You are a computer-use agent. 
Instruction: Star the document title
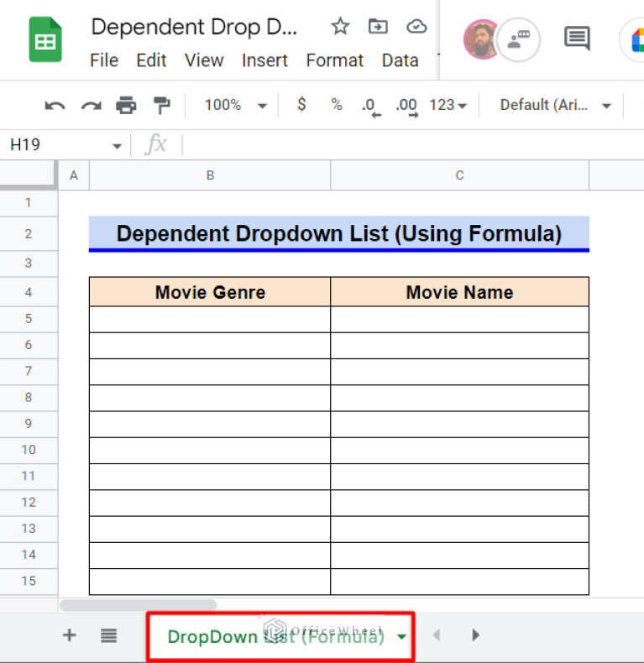340,27
